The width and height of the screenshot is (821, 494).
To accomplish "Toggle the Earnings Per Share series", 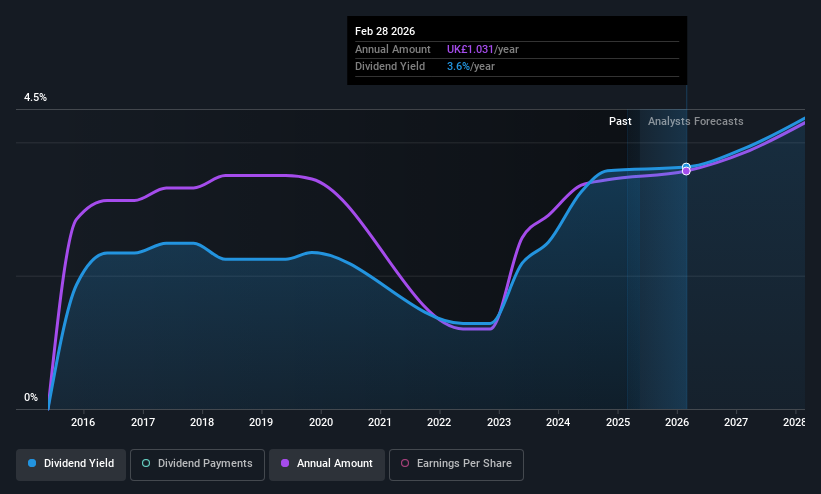I will click(456, 464).
